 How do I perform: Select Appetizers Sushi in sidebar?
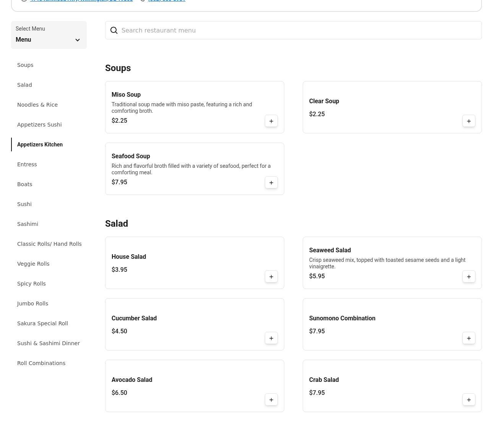(x=39, y=125)
